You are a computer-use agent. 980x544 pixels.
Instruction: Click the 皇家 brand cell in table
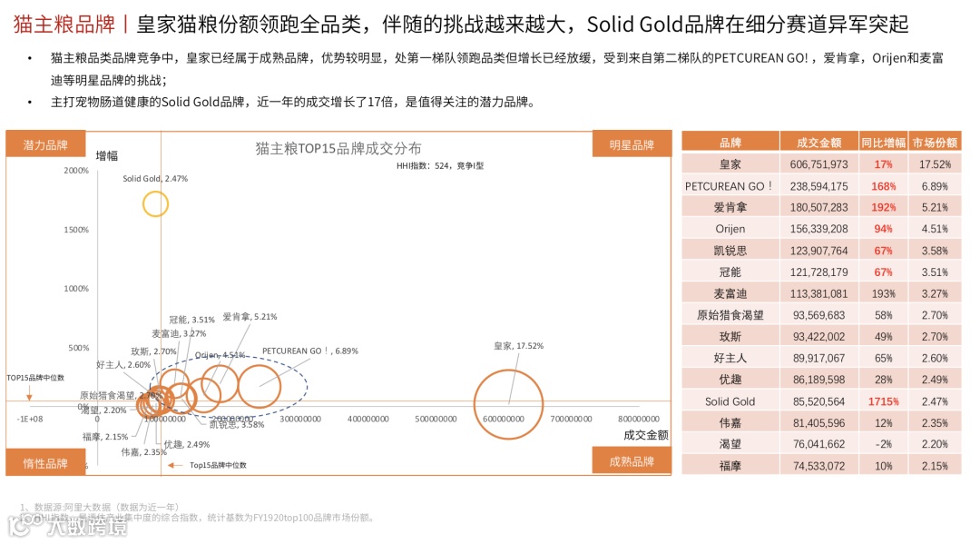tap(730, 164)
